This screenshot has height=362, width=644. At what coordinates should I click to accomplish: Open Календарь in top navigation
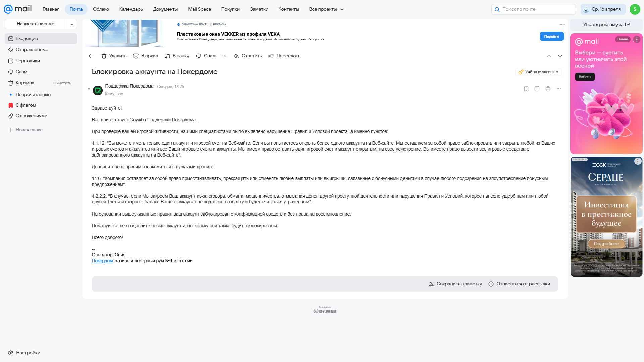(131, 9)
